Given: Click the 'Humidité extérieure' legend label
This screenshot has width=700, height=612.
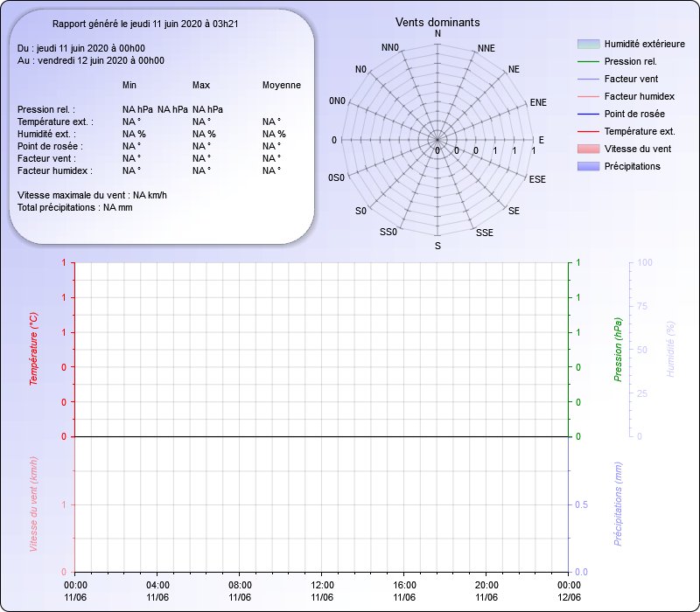Looking at the screenshot, I should click(x=645, y=44).
